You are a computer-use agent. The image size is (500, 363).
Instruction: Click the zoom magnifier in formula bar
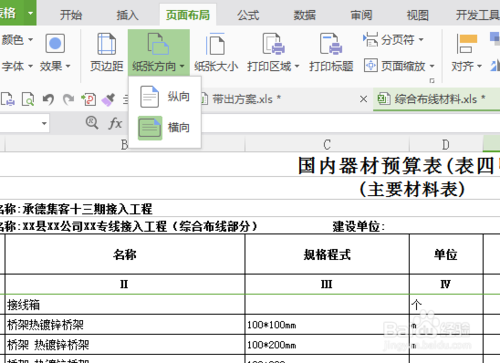pyautogui.click(x=92, y=123)
